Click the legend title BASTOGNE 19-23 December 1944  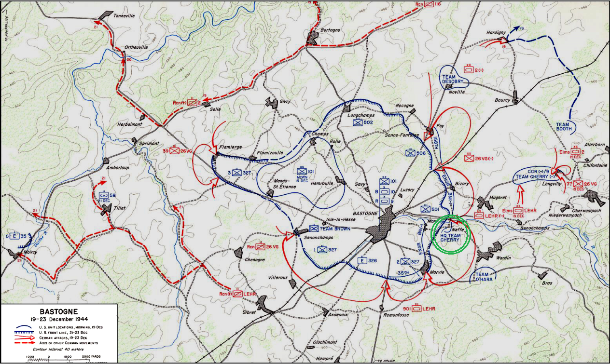(59, 315)
